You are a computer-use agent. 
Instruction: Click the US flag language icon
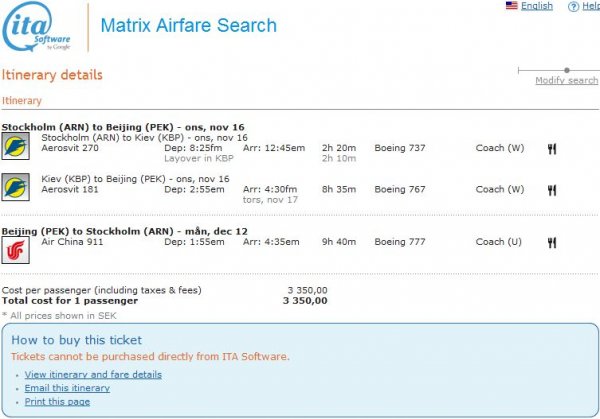[x=511, y=6]
